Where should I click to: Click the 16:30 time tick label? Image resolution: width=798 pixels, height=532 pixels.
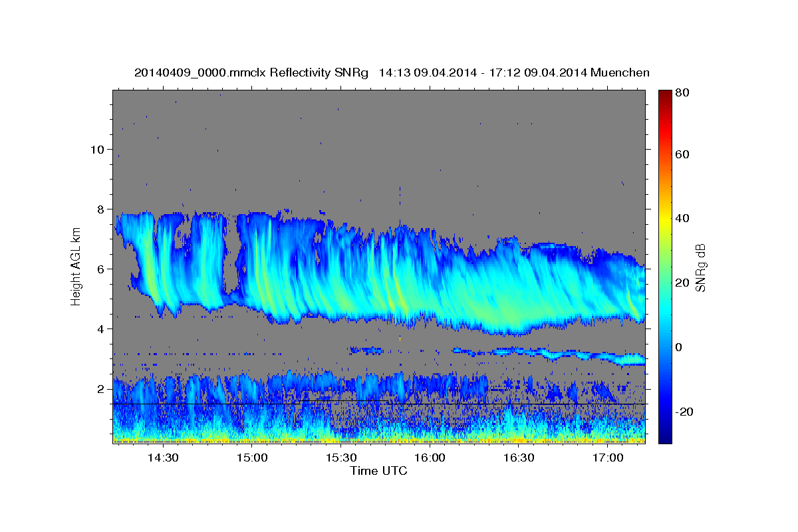point(519,458)
